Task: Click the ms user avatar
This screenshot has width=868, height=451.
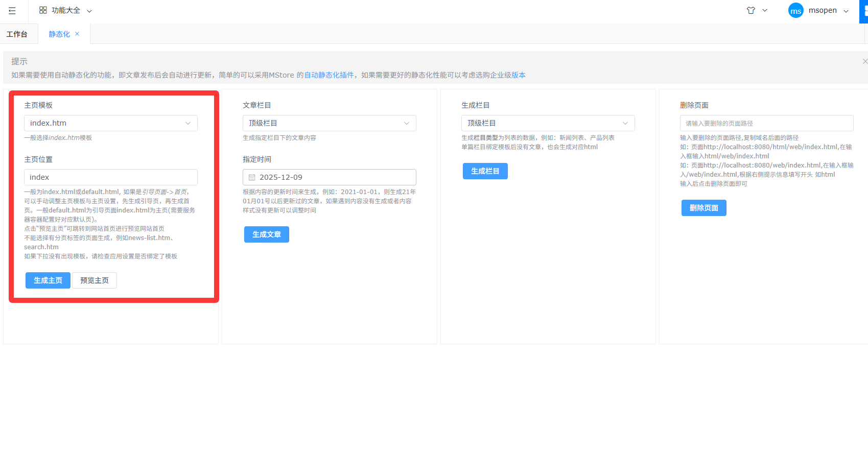Action: [795, 11]
